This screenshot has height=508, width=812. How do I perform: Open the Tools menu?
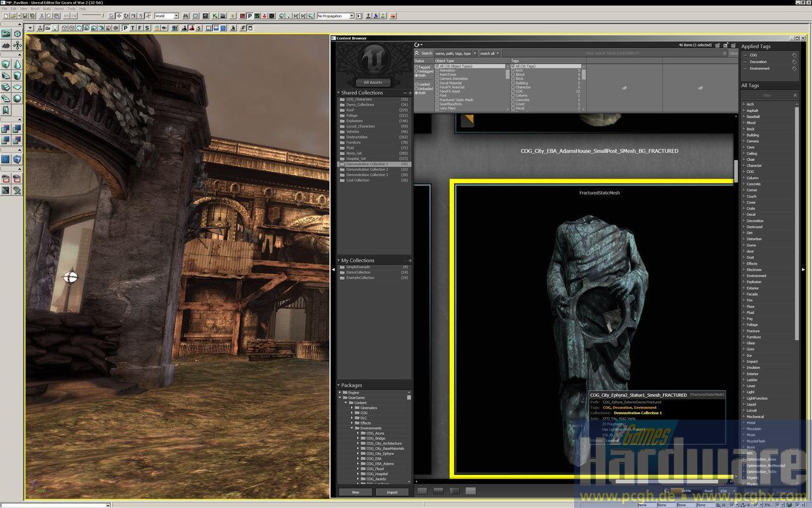(x=72, y=9)
